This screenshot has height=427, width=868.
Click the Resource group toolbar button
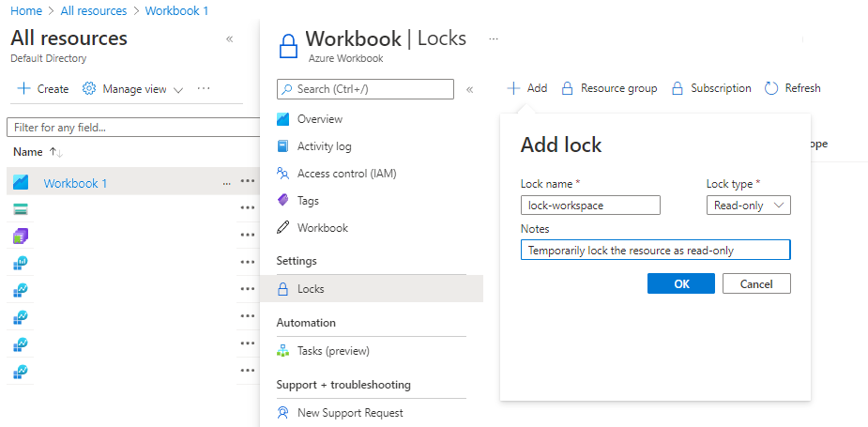609,88
